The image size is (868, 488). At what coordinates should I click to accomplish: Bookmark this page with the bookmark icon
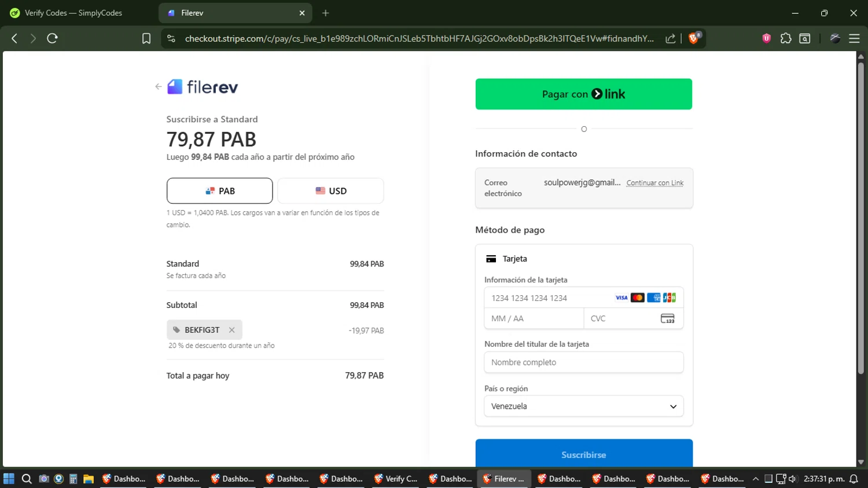coord(146,38)
